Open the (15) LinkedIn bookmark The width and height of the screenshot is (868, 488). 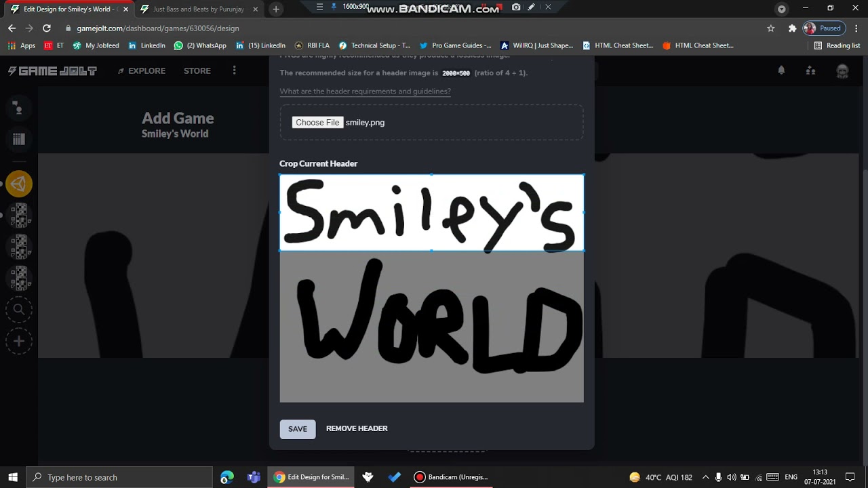pos(260,45)
